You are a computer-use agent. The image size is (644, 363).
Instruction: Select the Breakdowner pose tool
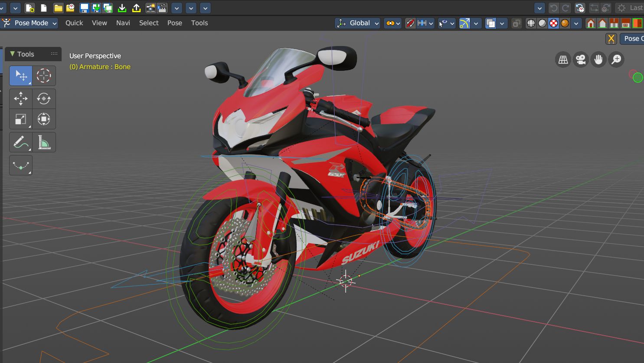coord(21,165)
